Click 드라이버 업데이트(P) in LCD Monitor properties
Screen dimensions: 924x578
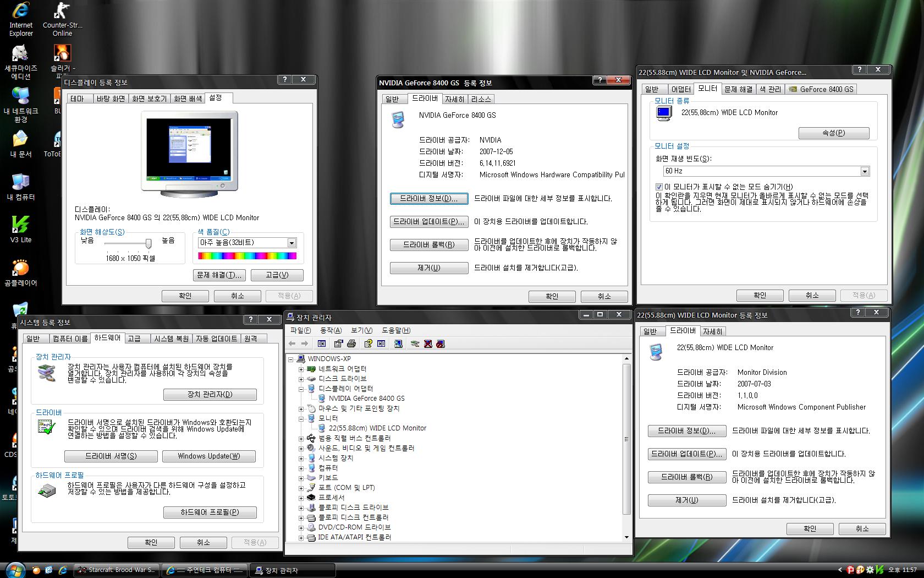686,454
